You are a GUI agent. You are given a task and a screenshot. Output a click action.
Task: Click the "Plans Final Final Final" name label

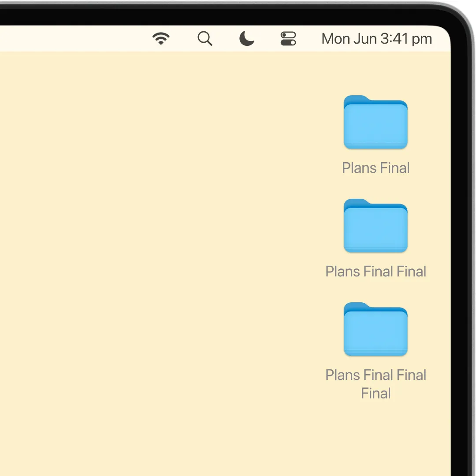(x=376, y=384)
